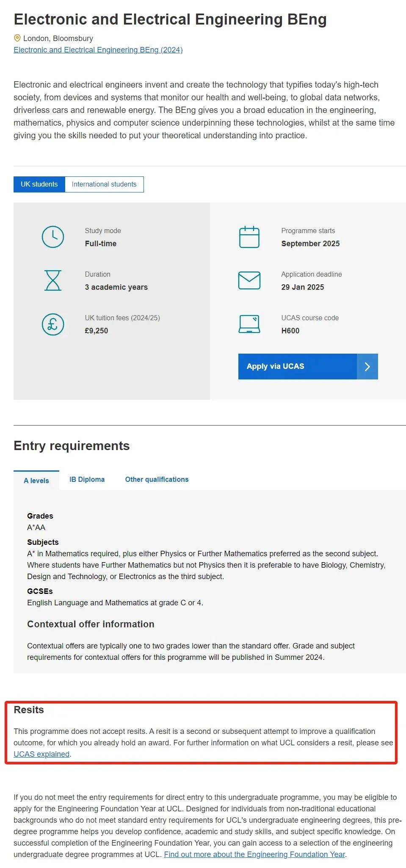
Task: Open the IB Diploma tab
Action: click(87, 479)
